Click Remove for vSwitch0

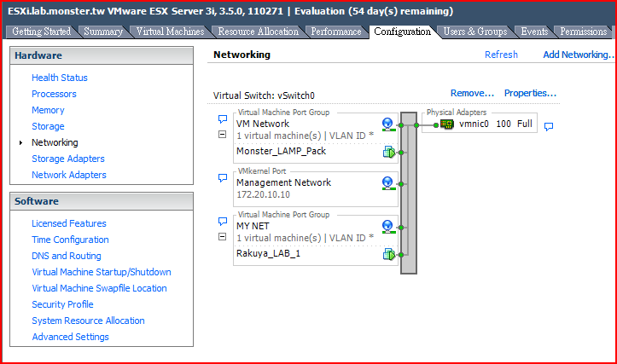click(472, 93)
